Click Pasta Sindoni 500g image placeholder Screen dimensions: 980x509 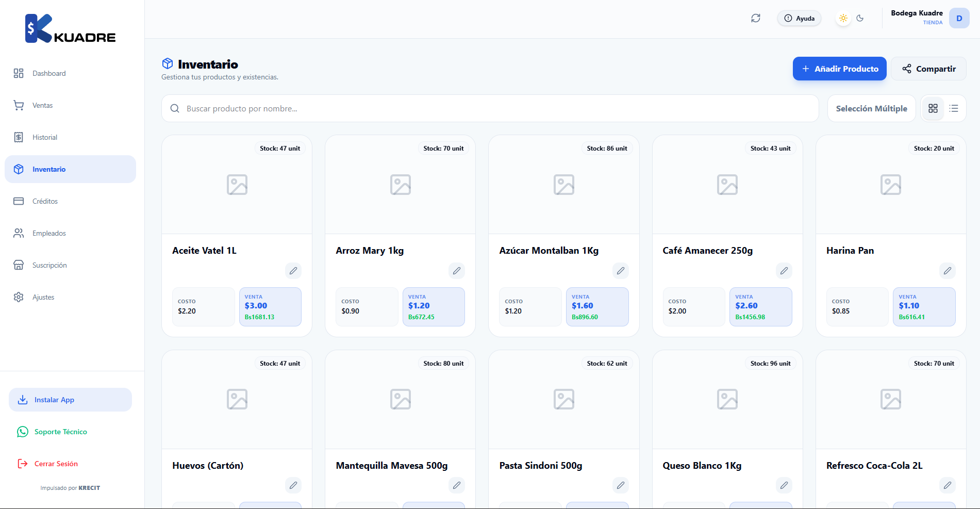point(564,399)
